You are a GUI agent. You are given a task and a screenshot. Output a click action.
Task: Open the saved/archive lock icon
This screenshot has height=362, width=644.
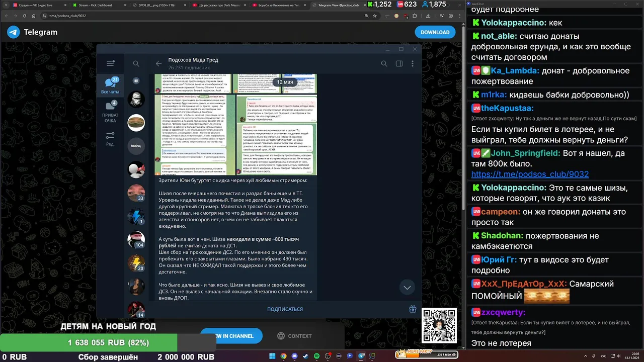(x=136, y=80)
